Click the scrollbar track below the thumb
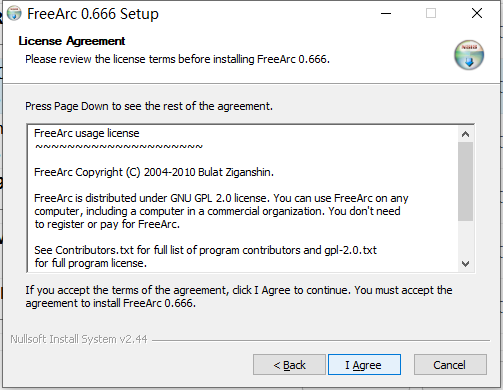Viewport: 503px width, 390px height. coord(465,238)
